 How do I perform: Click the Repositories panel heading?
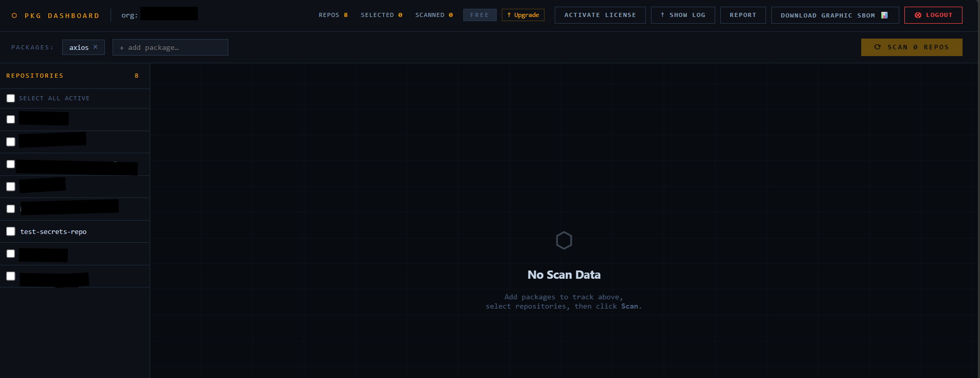[35, 76]
